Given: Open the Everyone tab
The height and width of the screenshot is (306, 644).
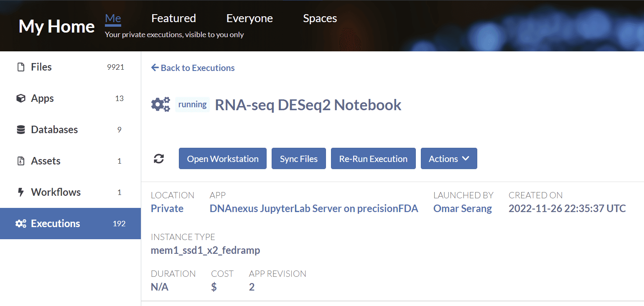Looking at the screenshot, I should click(x=249, y=18).
